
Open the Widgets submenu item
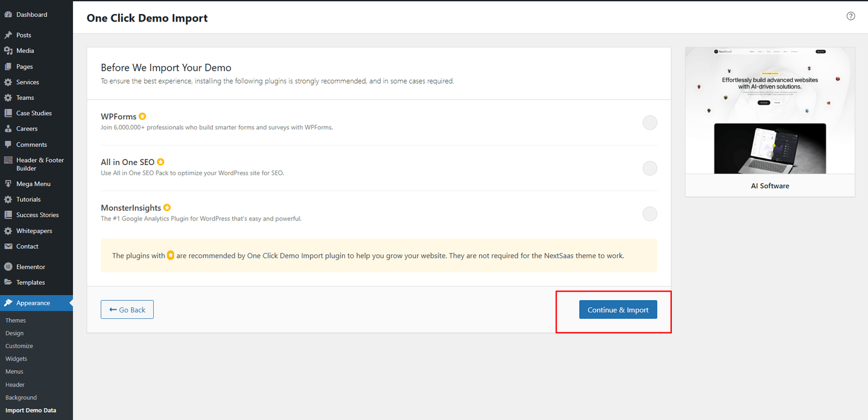[x=16, y=359]
